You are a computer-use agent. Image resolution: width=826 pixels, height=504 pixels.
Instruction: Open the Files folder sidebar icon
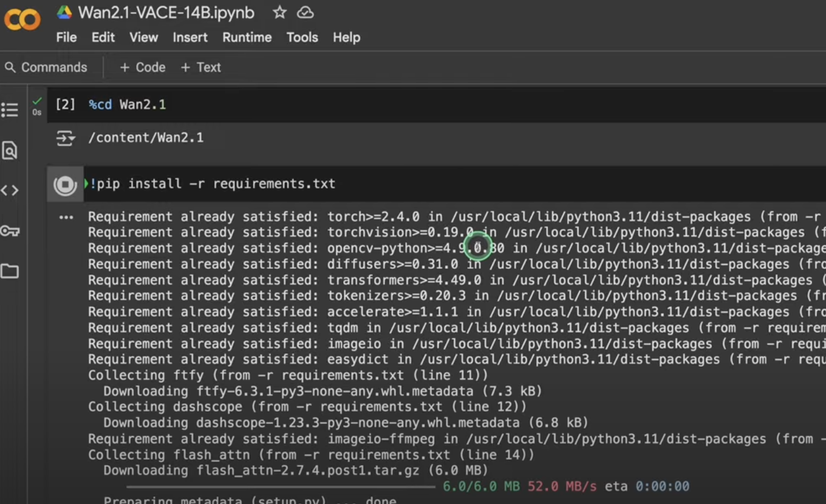click(x=10, y=271)
